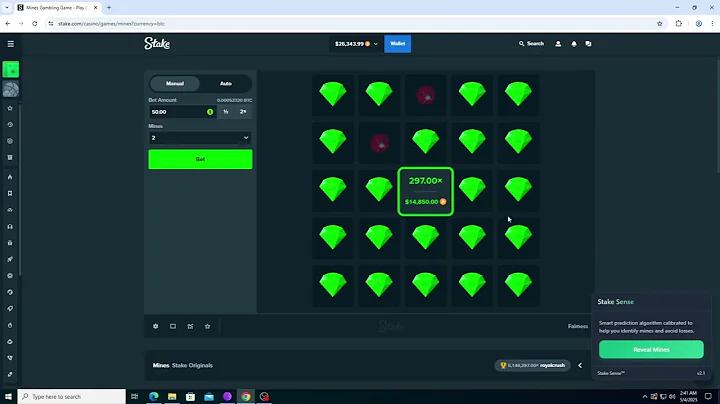Open recent history sidebar icon
This screenshot has width=720, height=404.
(x=10, y=125)
